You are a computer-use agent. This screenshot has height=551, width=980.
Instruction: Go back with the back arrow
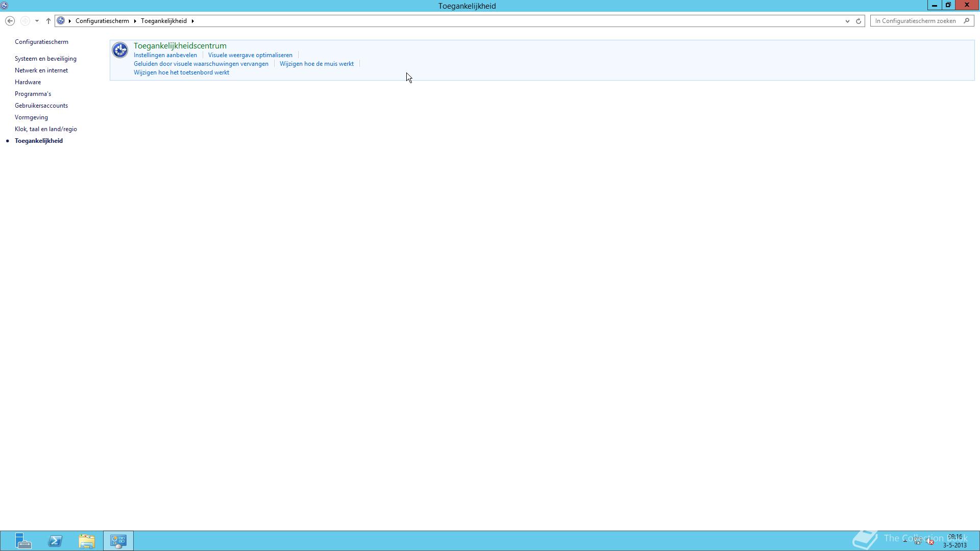[10, 21]
